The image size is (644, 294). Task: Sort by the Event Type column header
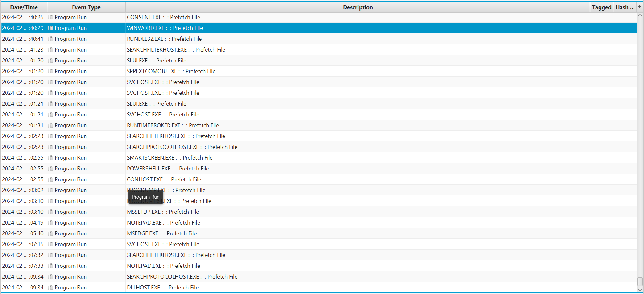click(x=86, y=7)
